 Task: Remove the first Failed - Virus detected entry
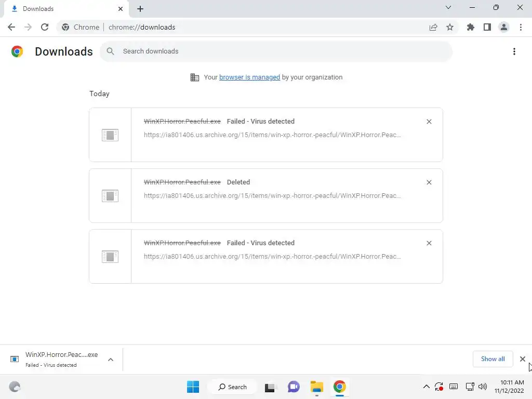coord(429,122)
